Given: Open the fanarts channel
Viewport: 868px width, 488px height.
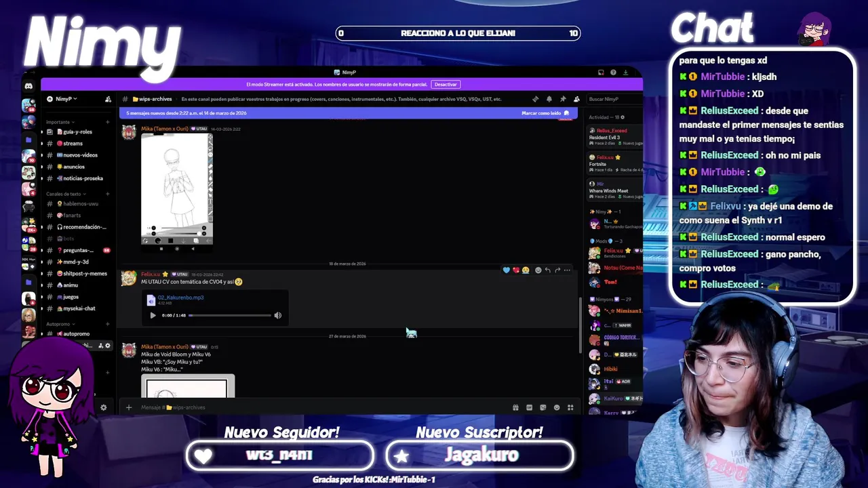Looking at the screenshot, I should tap(78, 216).
